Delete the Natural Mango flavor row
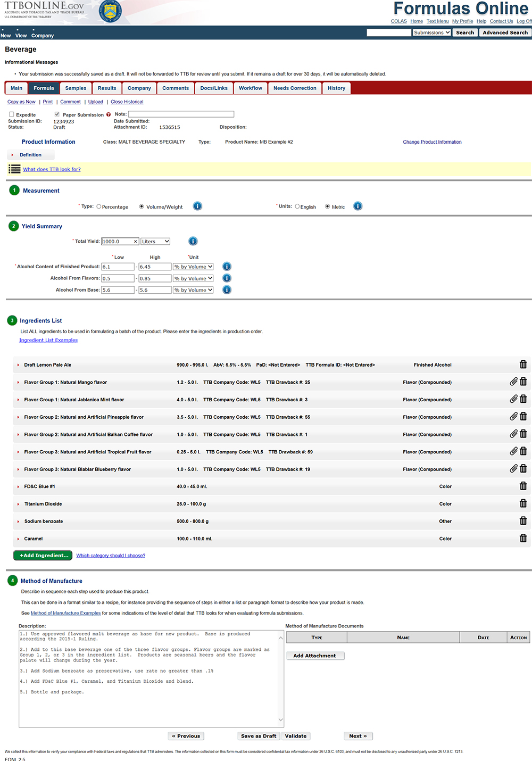 [x=523, y=382]
